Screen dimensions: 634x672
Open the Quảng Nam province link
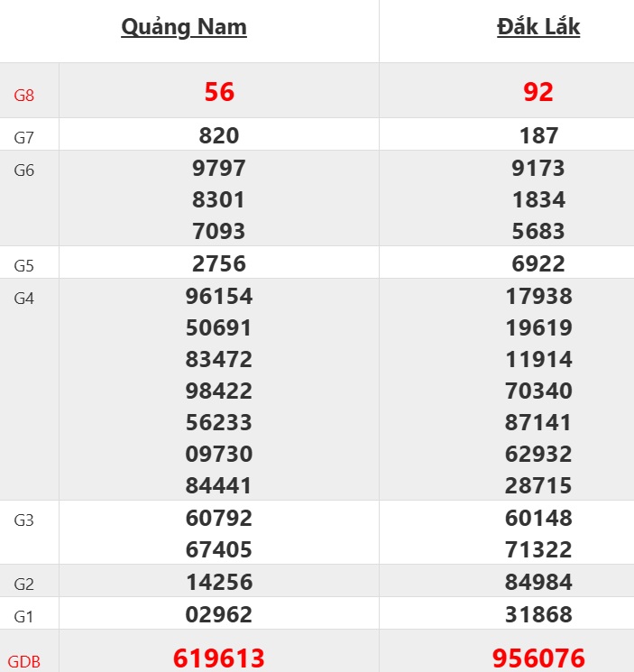tap(184, 27)
